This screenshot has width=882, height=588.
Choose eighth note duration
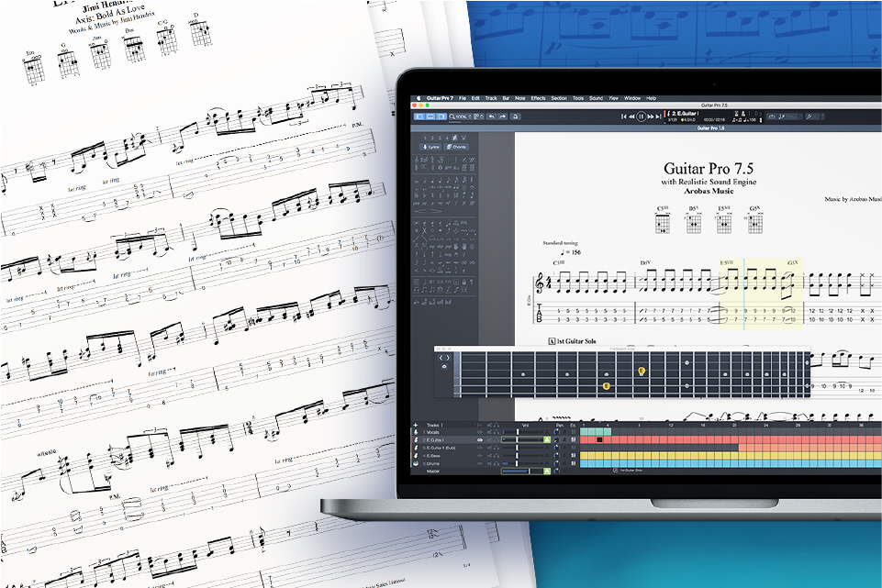click(441, 181)
